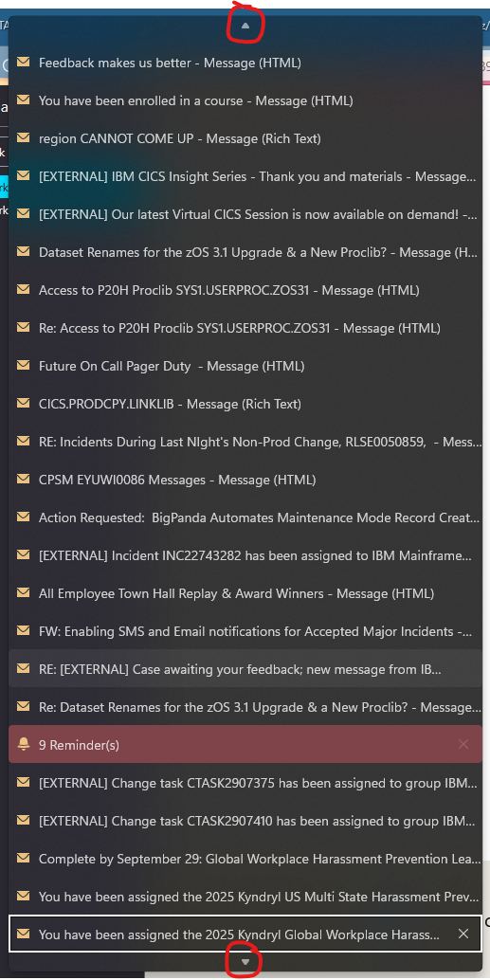The width and height of the screenshot is (490, 980).
Task: Click envelope icon beside 'IBM CICS Insight Series'
Action: coord(23,175)
